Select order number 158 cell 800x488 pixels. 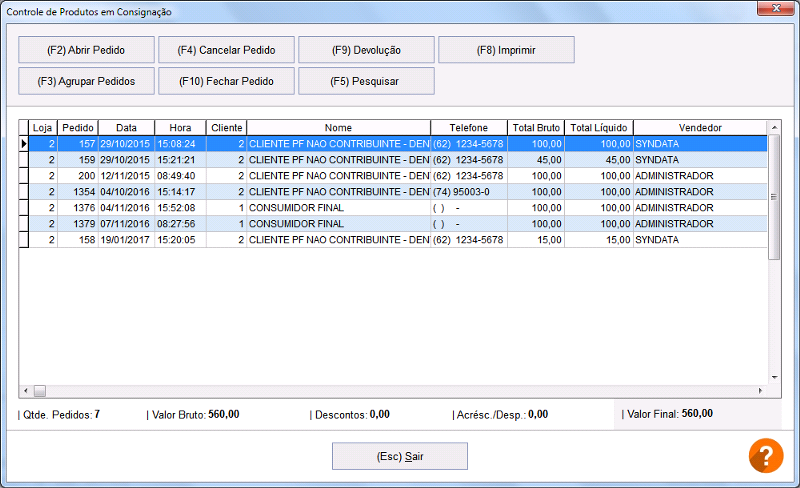[x=78, y=240]
